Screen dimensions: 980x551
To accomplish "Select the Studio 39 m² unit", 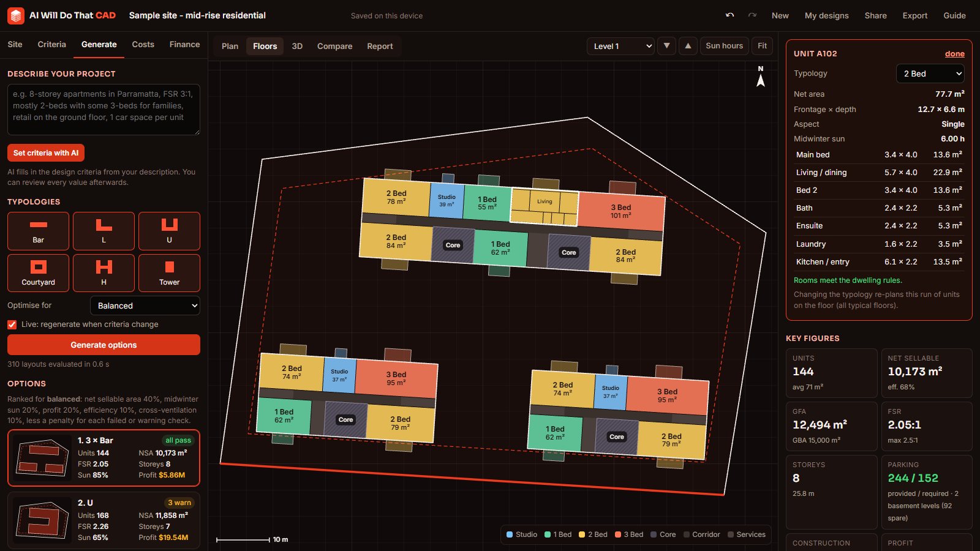I will click(447, 200).
